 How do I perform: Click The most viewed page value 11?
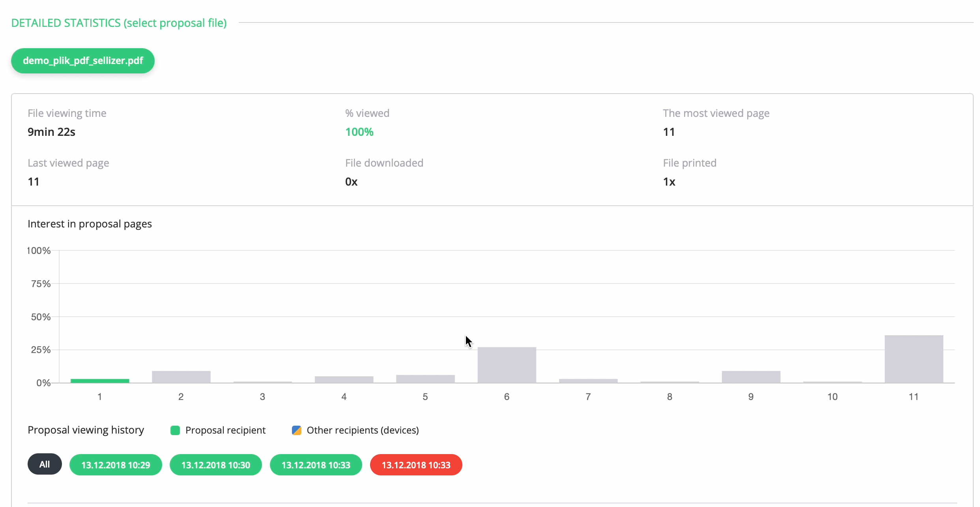(669, 131)
